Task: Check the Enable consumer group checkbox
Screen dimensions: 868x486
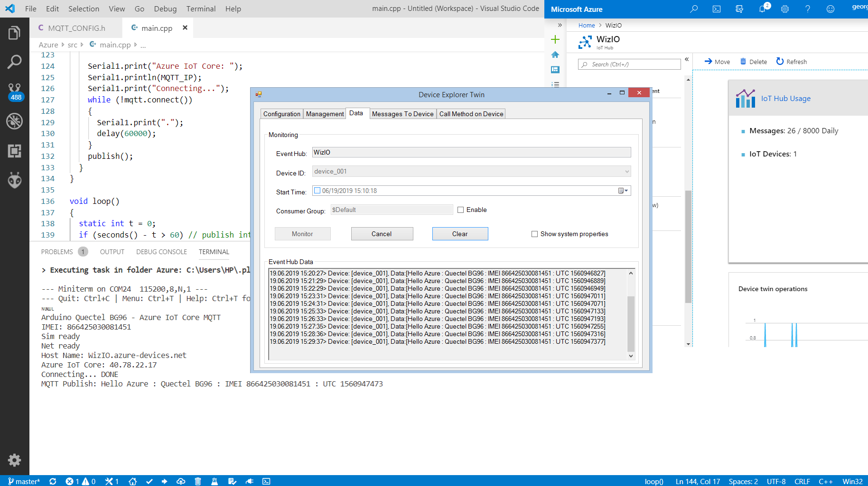Action: pos(460,210)
